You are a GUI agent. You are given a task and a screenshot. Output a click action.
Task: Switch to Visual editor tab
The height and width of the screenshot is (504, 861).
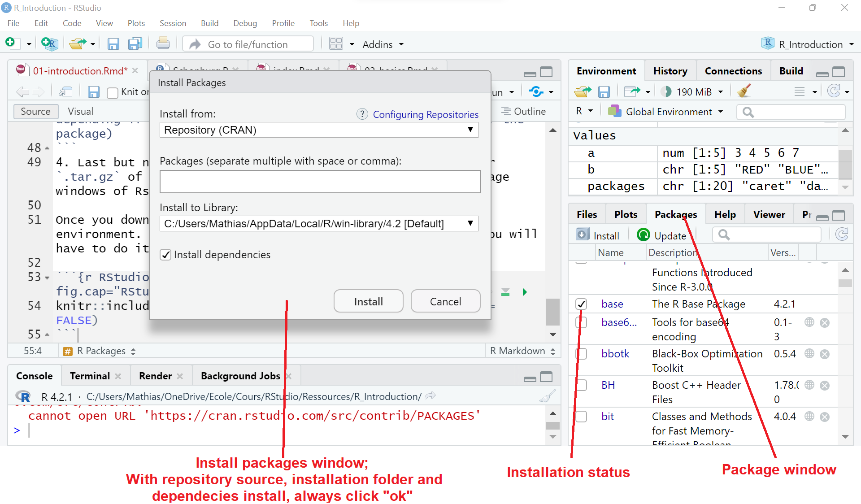tap(79, 111)
